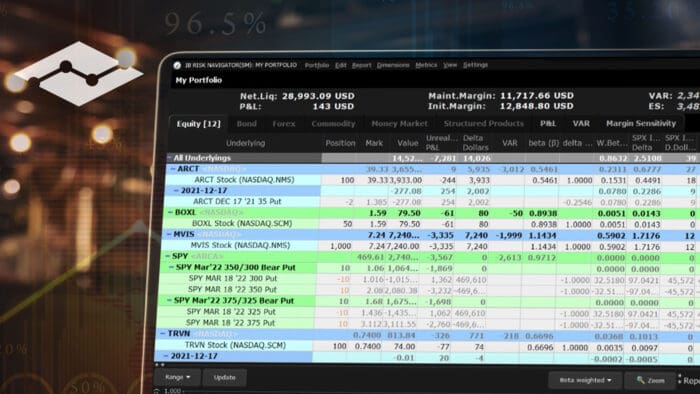The image size is (700, 394).
Task: Open the Metrics menu
Action: pyautogui.click(x=426, y=65)
